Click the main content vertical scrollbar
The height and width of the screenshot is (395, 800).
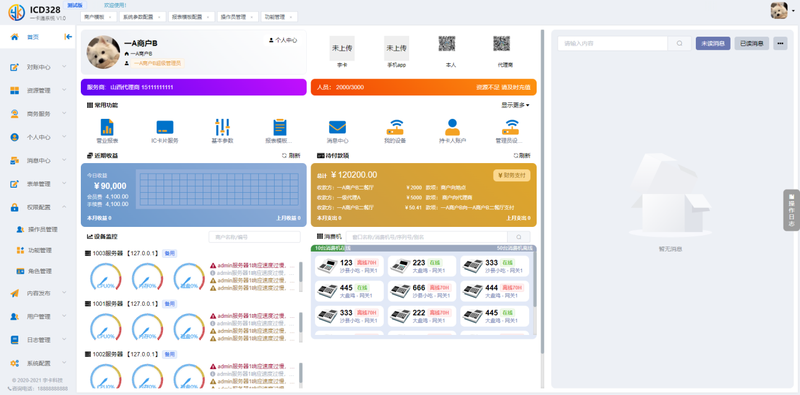542,191
